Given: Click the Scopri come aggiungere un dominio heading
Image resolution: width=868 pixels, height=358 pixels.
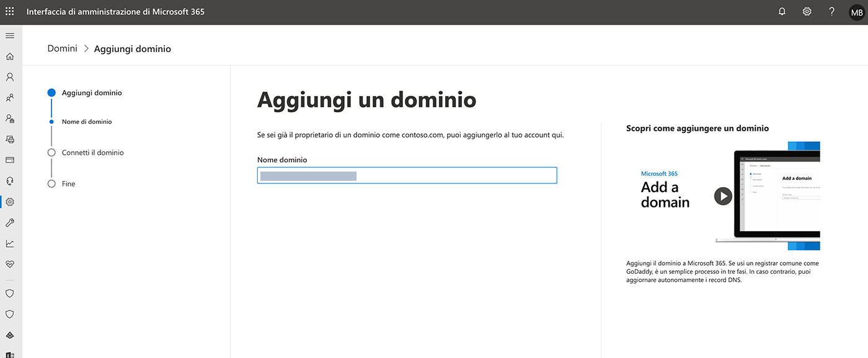Looking at the screenshot, I should (x=697, y=128).
